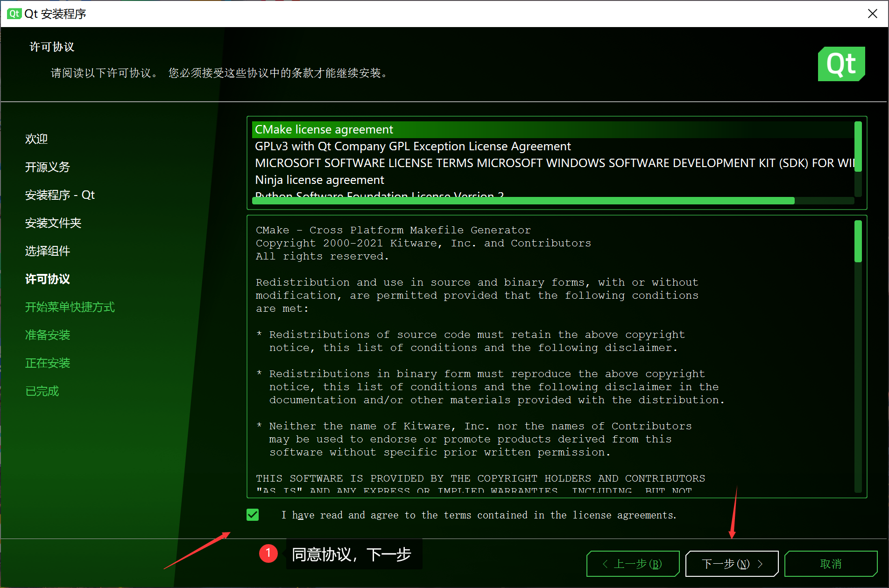Click the 许可协议 sidebar step
Screen dimensions: 889x588
coord(48,279)
